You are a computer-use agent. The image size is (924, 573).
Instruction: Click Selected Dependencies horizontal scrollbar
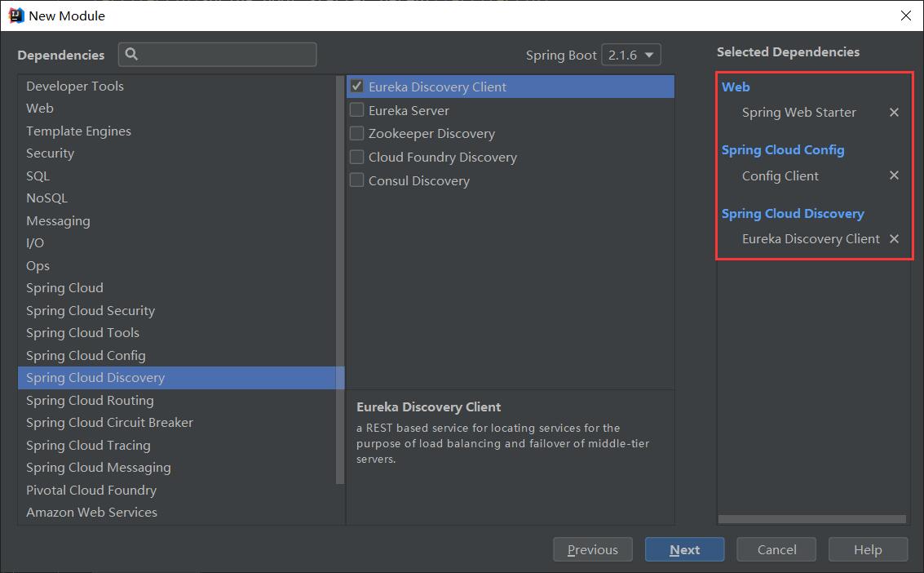(x=811, y=519)
